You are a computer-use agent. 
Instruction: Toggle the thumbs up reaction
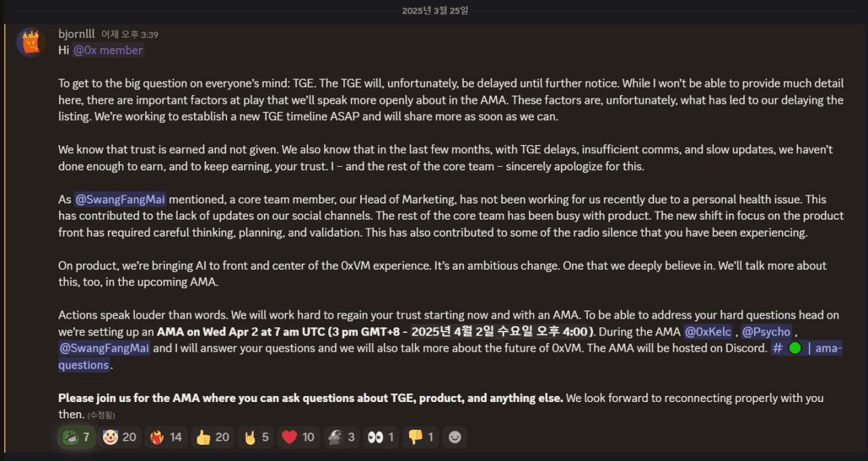pyautogui.click(x=212, y=437)
